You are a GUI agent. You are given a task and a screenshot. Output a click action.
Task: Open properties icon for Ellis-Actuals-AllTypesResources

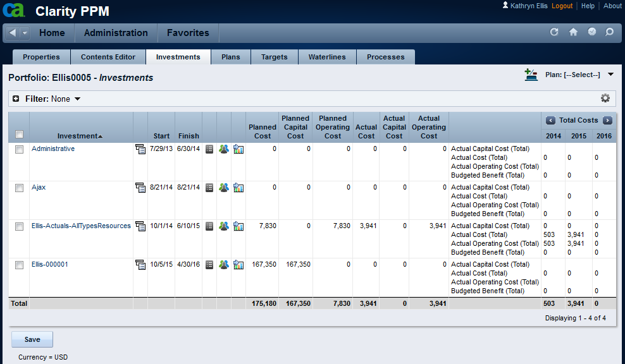click(209, 226)
